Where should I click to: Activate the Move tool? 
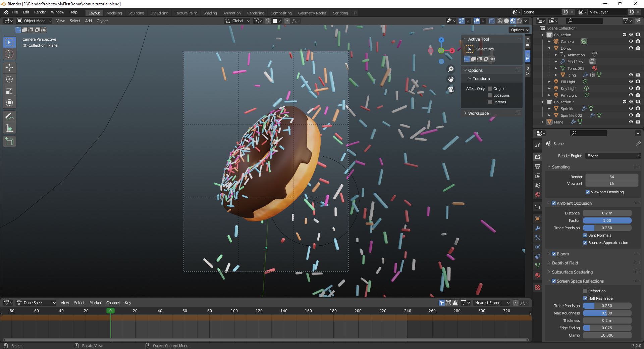pos(9,67)
